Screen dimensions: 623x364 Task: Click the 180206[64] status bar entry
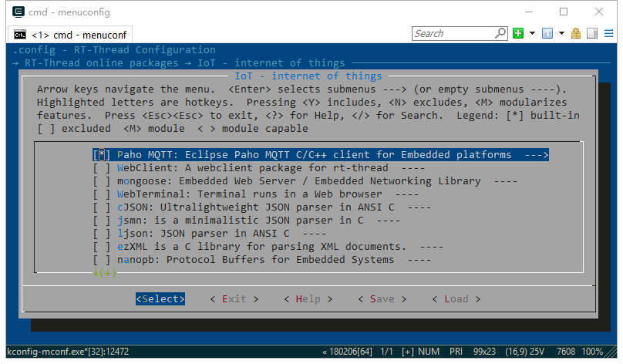[x=347, y=352]
